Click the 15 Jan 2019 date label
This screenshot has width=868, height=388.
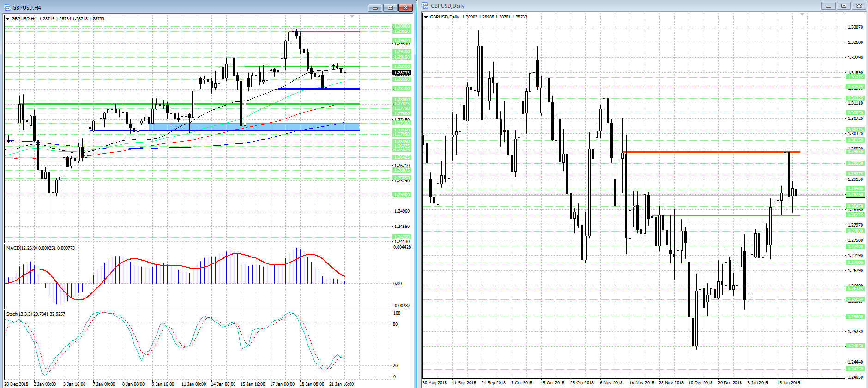[x=789, y=383]
